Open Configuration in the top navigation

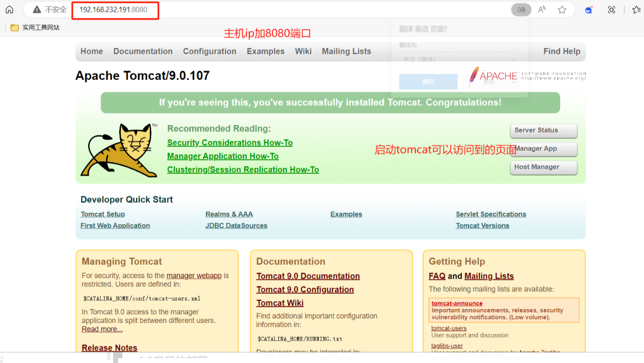(210, 52)
